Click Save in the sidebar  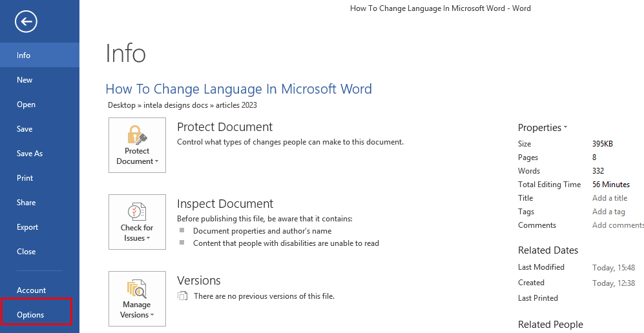pyautogui.click(x=39, y=129)
